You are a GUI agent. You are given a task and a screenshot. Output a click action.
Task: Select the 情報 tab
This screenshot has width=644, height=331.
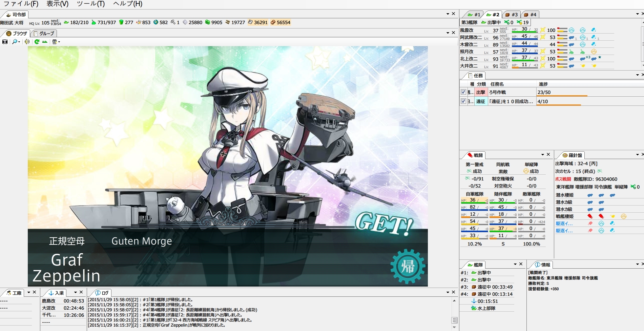coord(543,265)
